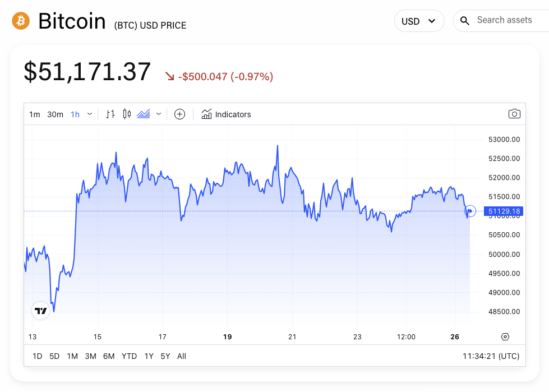549x392 pixels.
Task: Click the Bitcoin logo icon
Action: tap(20, 21)
